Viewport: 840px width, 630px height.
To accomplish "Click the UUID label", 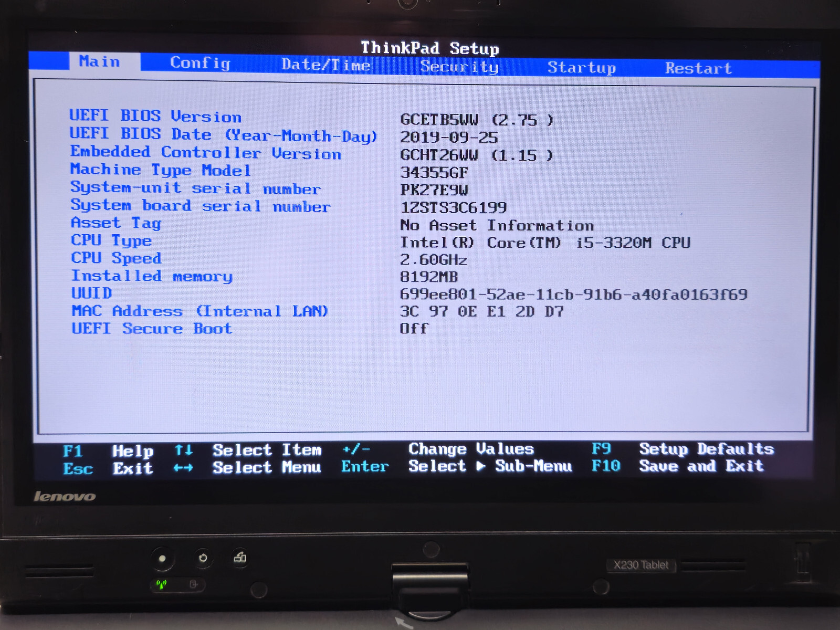I will tap(92, 293).
